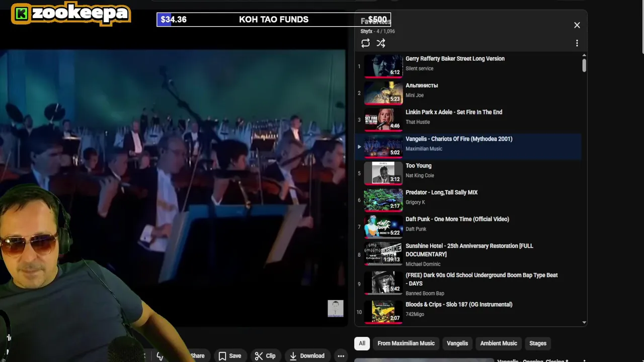The width and height of the screenshot is (644, 362).
Task: Click the KOH TAO FUNDS progress bar
Action: click(x=274, y=20)
